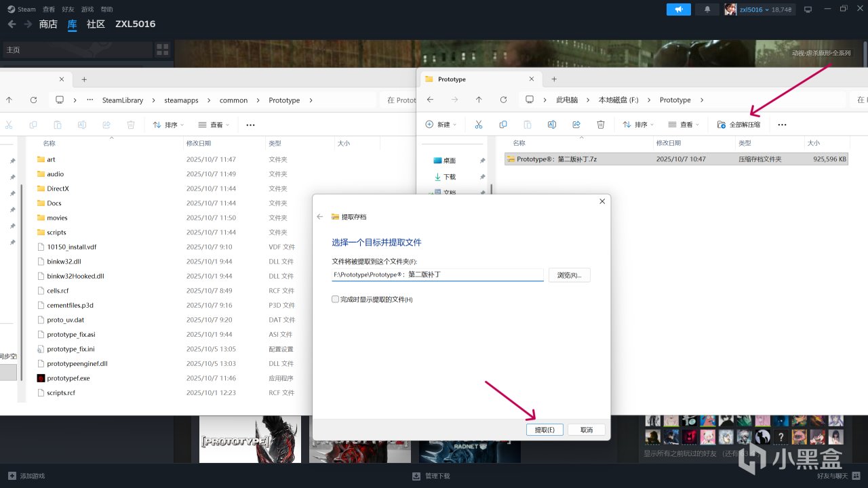Open more options next to 全部解压缩

(782, 125)
